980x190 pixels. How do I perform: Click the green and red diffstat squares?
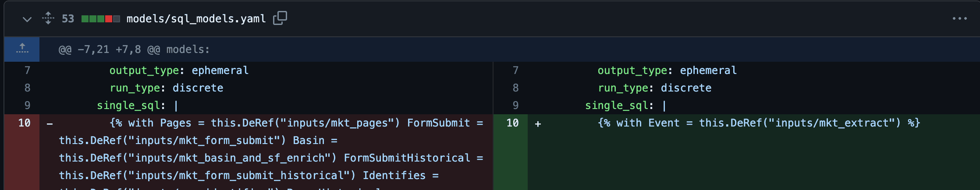pyautogui.click(x=100, y=19)
